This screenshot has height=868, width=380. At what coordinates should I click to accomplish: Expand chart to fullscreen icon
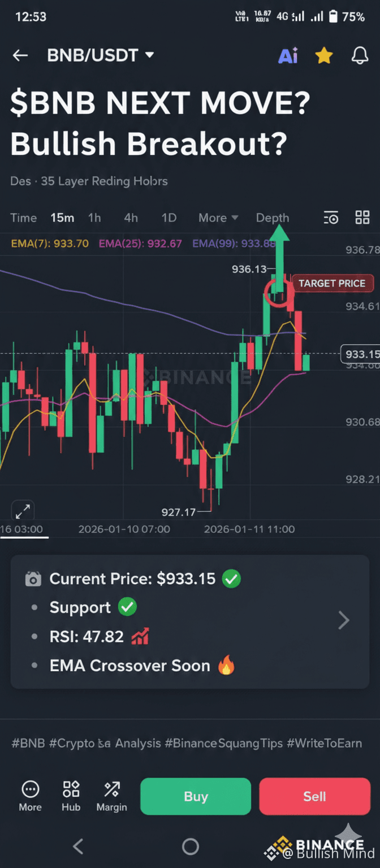(x=23, y=511)
